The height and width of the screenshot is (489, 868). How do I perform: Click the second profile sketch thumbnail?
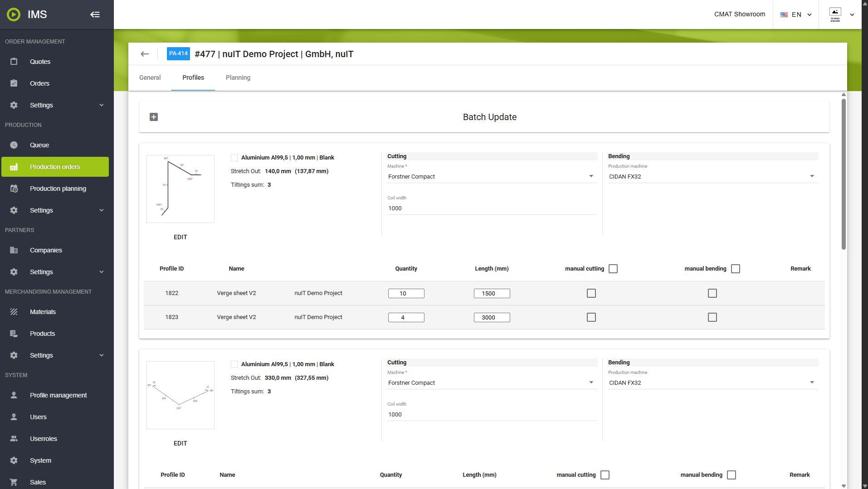coord(180,395)
